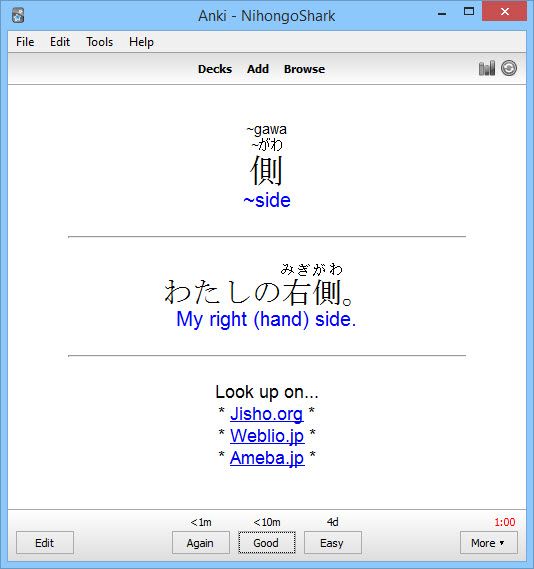Click the Anki app icon in title bar
The width and height of the screenshot is (534, 569).
18,16
